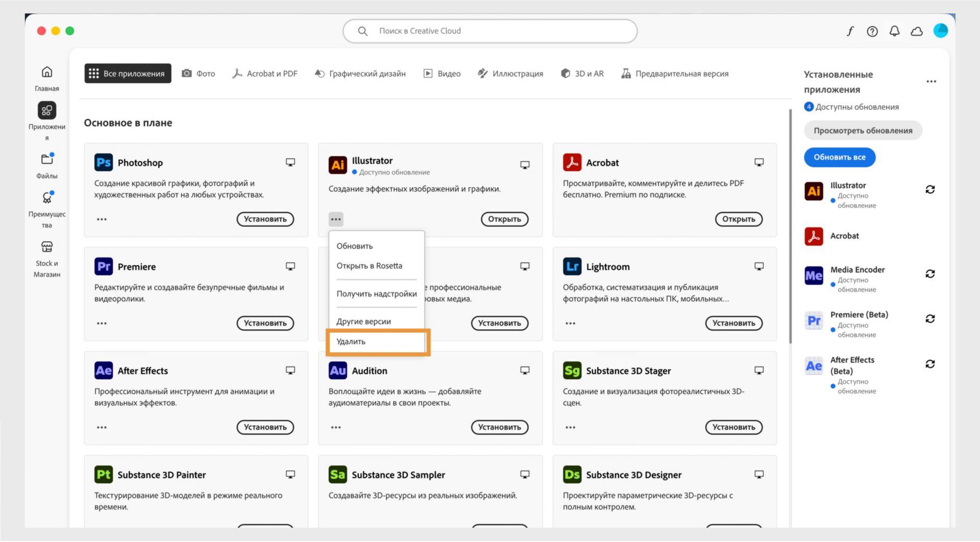
Task: Click the search magnifier icon
Action: 362,31
